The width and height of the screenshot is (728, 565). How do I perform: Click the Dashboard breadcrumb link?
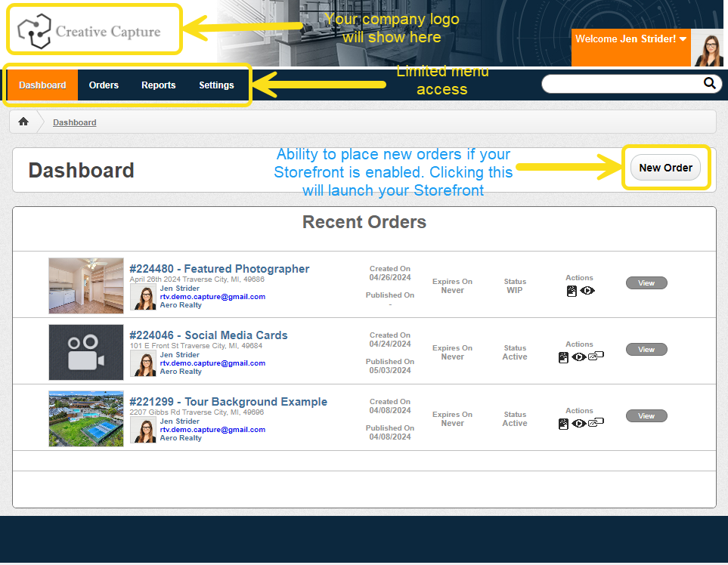[75, 122]
